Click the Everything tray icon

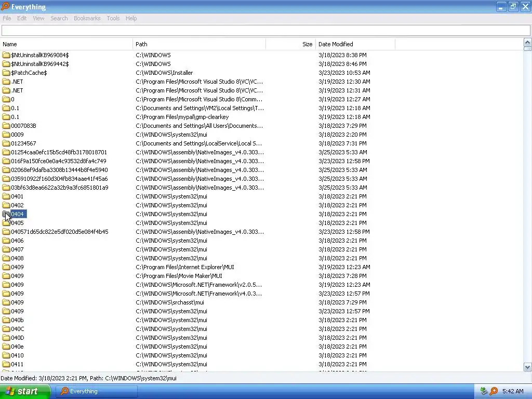494,391
